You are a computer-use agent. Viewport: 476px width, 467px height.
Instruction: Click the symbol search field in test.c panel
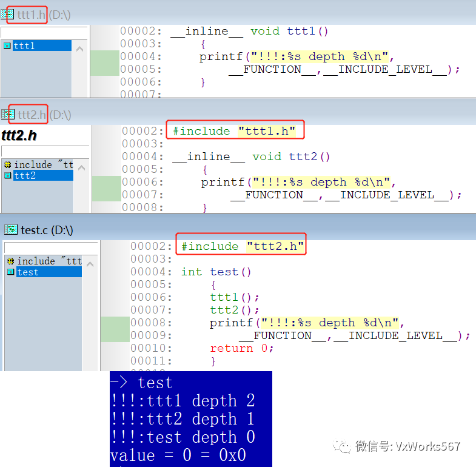(x=51, y=248)
